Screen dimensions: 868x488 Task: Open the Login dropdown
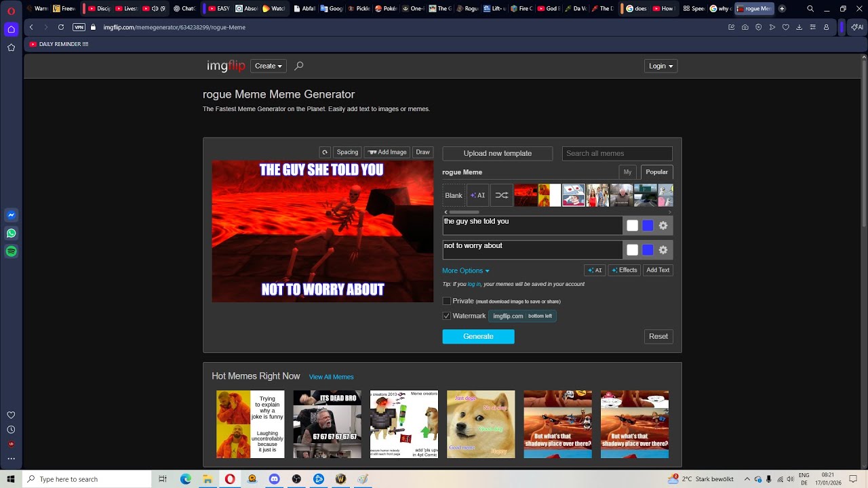click(x=660, y=66)
